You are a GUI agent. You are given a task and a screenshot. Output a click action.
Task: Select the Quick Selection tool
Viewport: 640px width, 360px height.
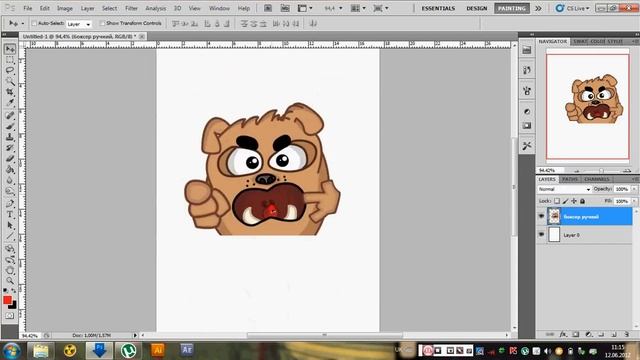pyautogui.click(x=10, y=81)
